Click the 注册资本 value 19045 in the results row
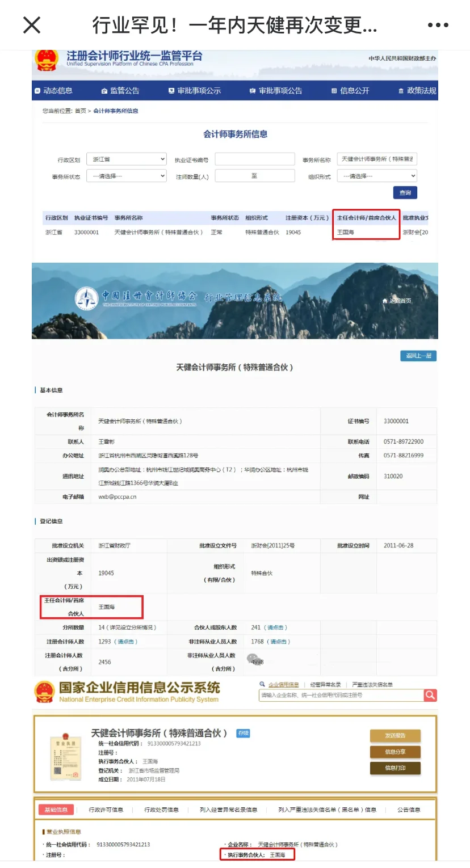 click(293, 233)
